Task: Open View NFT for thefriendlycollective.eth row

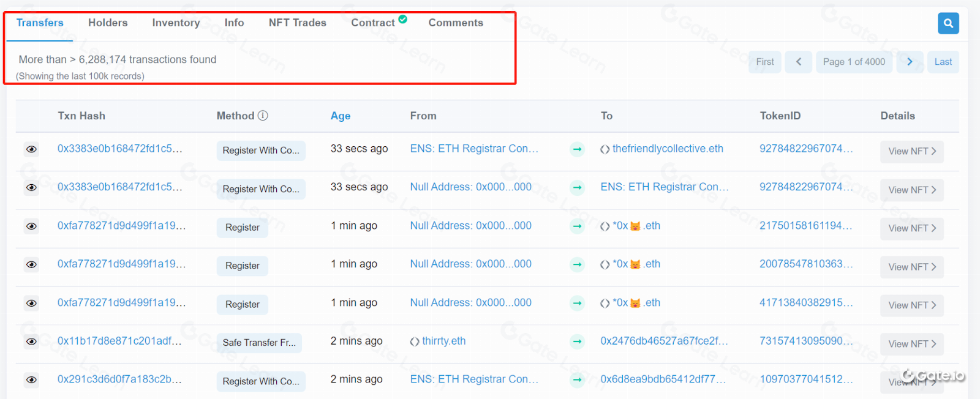Action: [911, 151]
